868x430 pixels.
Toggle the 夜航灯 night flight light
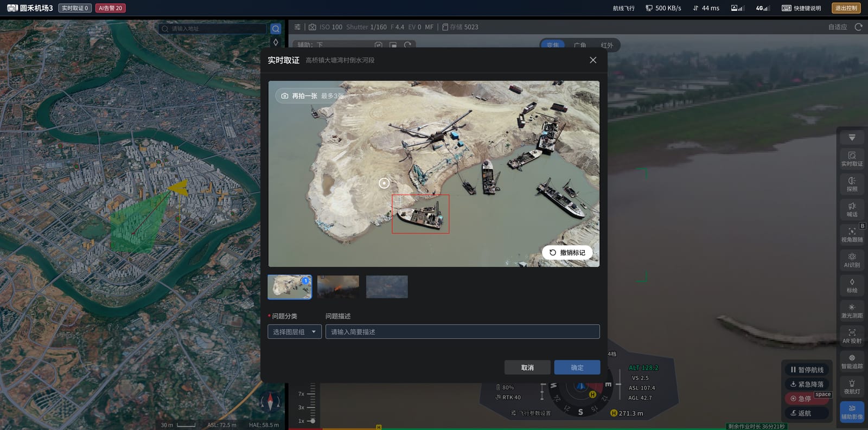852,387
